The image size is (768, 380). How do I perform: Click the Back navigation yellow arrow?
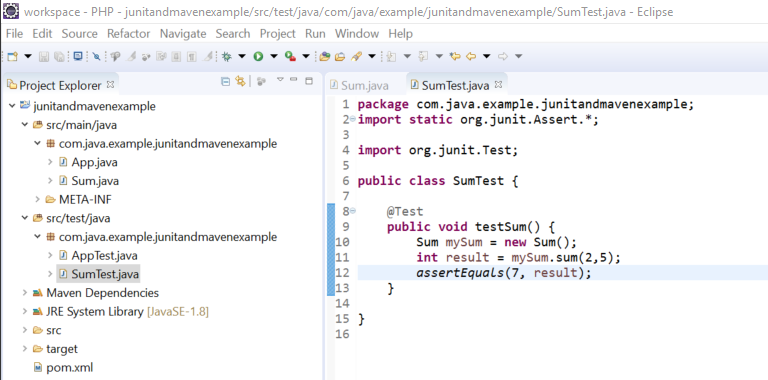pyautogui.click(x=471, y=57)
